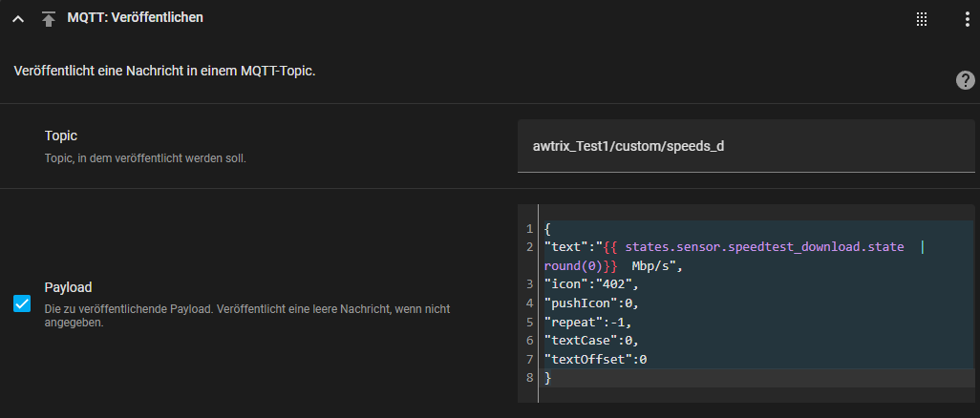Click the "MQTT: Veröffentlichen" title
The width and height of the screenshot is (980, 418).
pos(135,17)
